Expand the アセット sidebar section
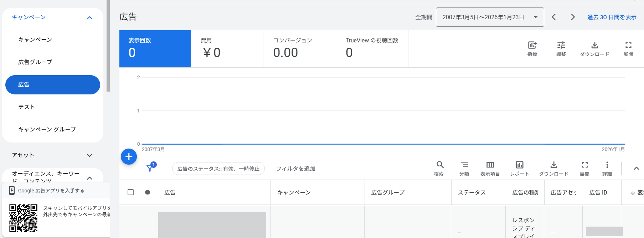 [x=89, y=155]
